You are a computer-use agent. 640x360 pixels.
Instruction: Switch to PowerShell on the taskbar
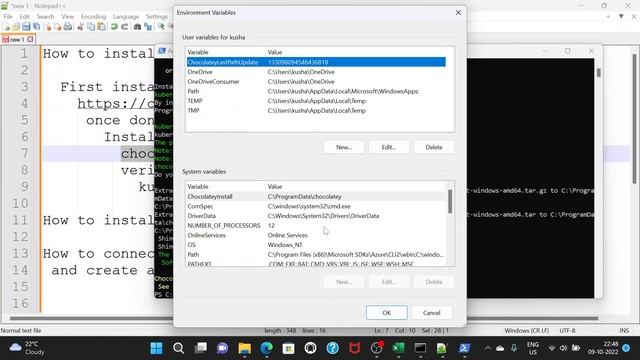[x=464, y=348]
